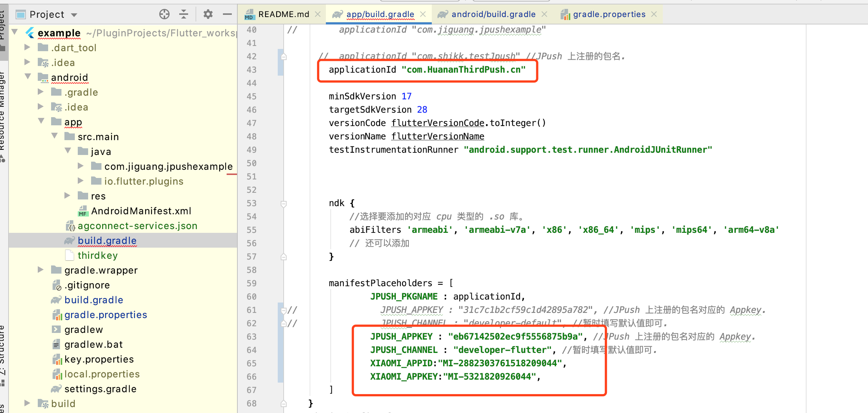Expand the res folder
Viewport: 868px width, 413px height.
pos(67,196)
